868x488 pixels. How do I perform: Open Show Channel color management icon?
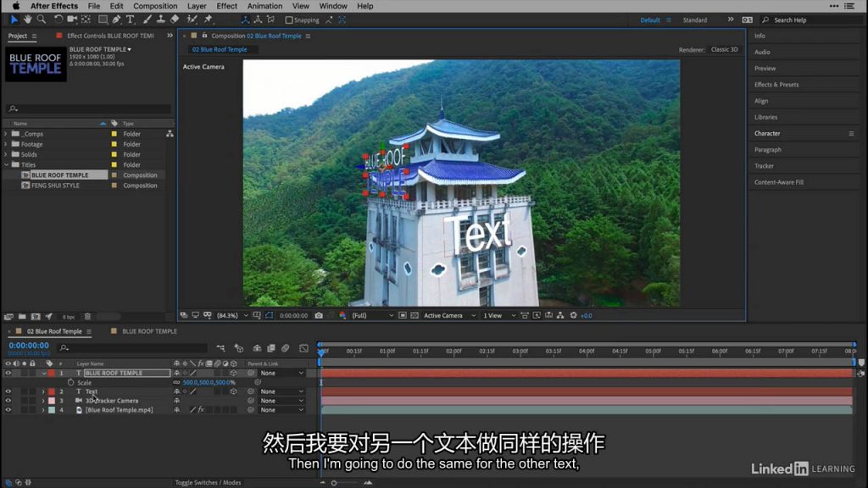pyautogui.click(x=342, y=315)
